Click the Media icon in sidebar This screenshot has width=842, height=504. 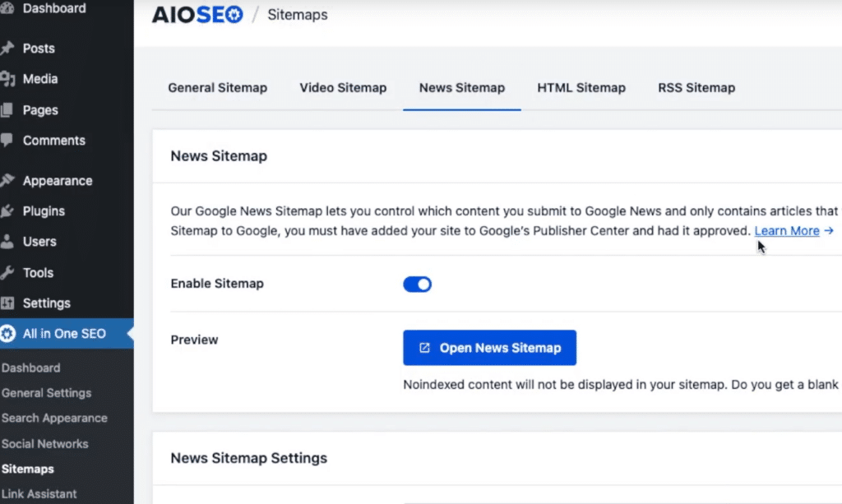point(7,79)
